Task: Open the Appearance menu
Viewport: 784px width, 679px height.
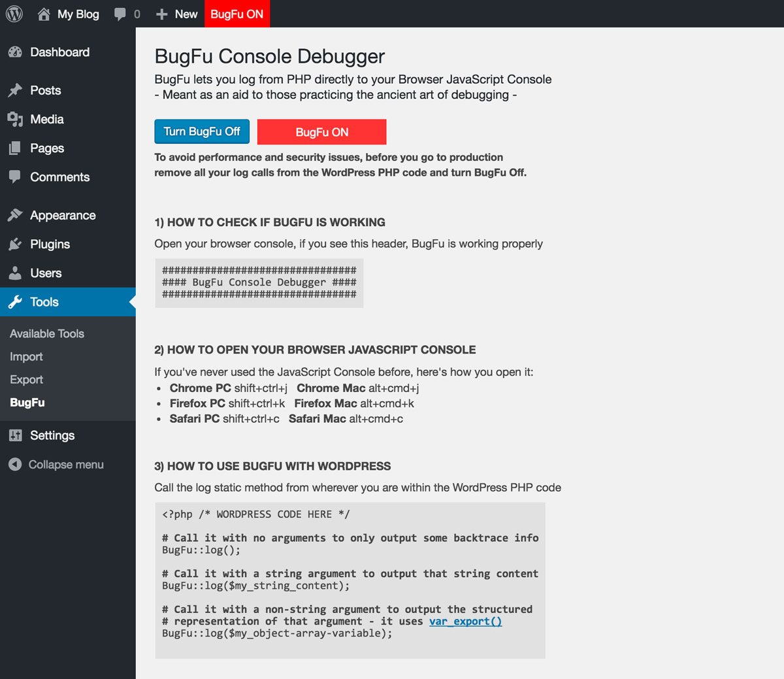Action: [x=68, y=215]
